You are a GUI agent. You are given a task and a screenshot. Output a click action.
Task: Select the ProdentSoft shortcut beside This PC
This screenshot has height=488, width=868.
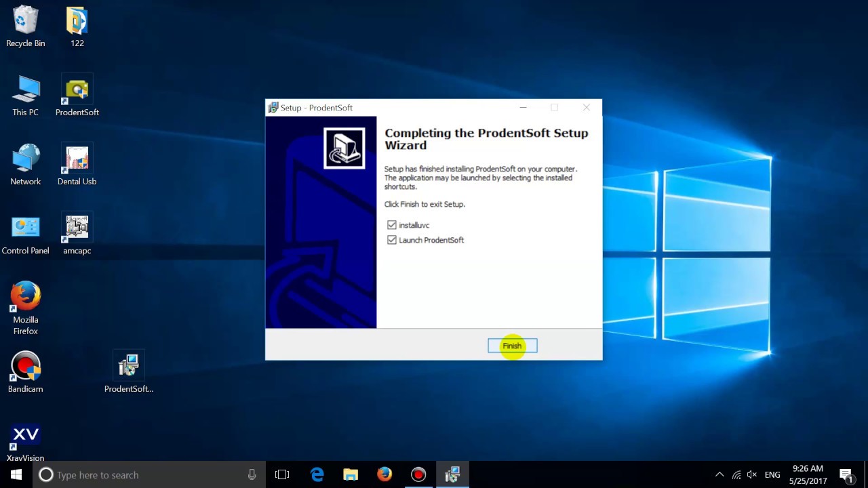coord(77,96)
